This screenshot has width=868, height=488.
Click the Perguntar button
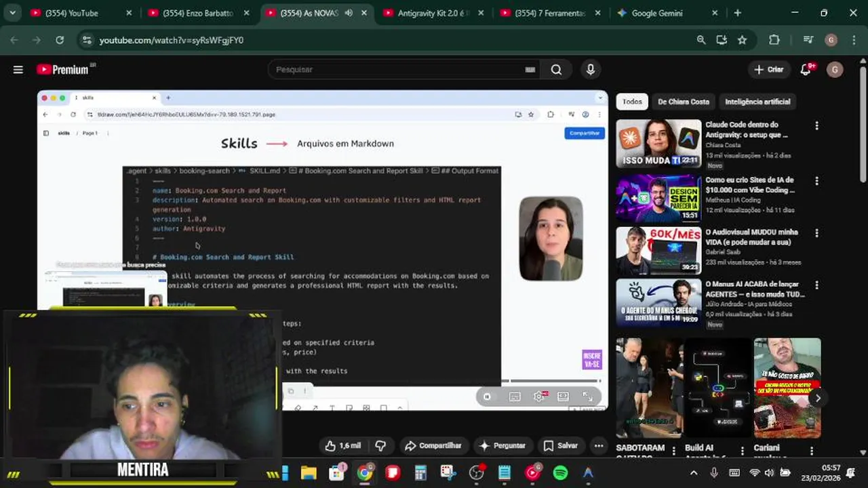(502, 446)
